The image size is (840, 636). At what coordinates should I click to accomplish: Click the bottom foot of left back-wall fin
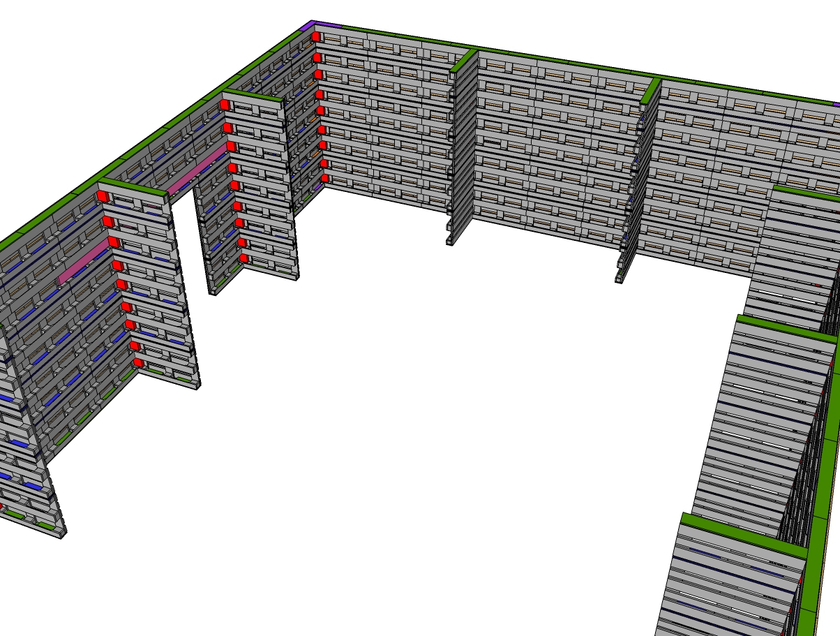click(450, 241)
